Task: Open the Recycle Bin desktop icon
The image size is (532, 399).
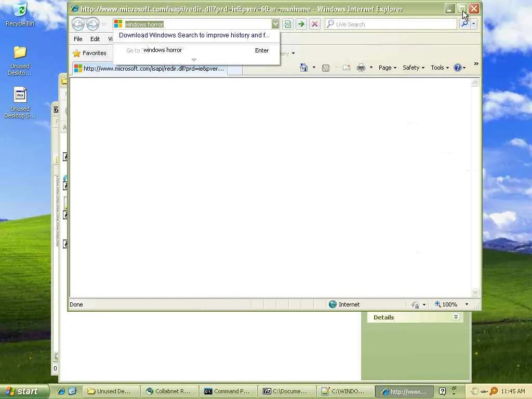Action: 20,14
